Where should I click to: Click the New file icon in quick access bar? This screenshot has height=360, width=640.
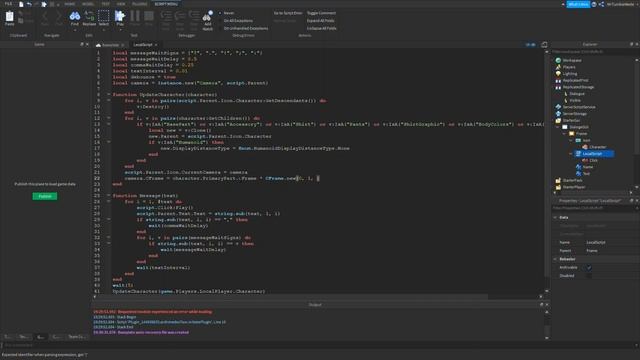click(21, 4)
